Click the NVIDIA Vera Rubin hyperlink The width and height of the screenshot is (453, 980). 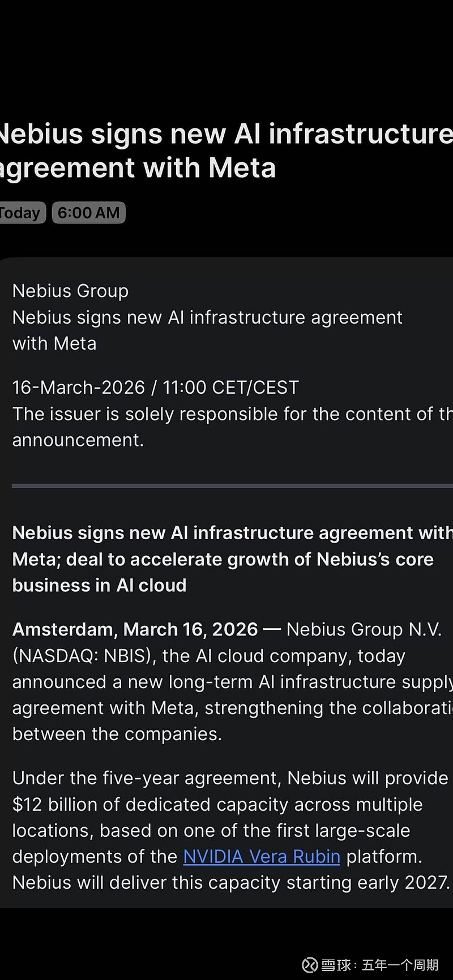(262, 857)
